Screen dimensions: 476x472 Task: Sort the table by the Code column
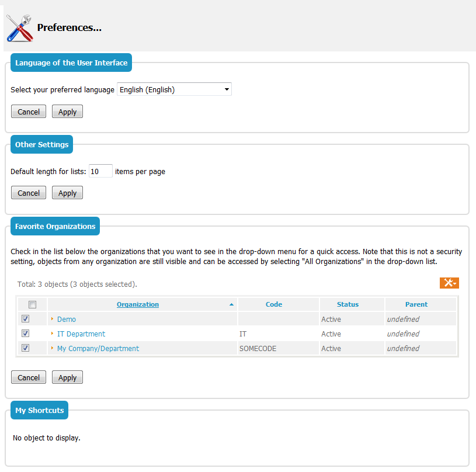pos(273,304)
